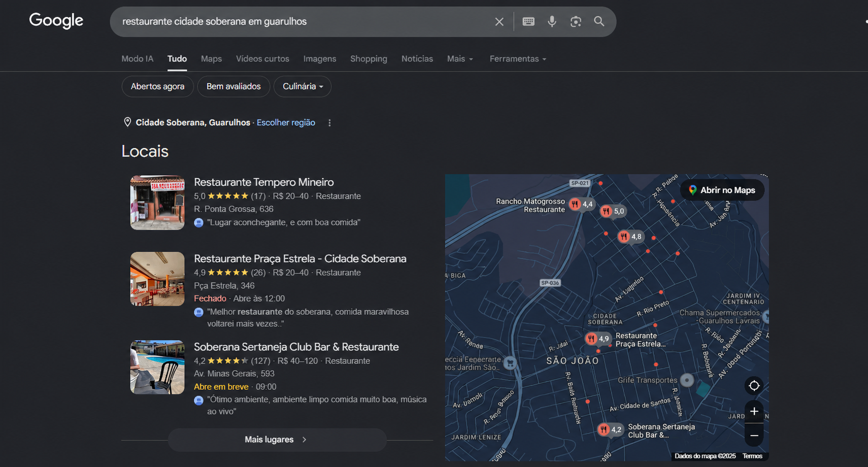Click Abrir no Maps button
868x467 pixels.
pos(722,190)
